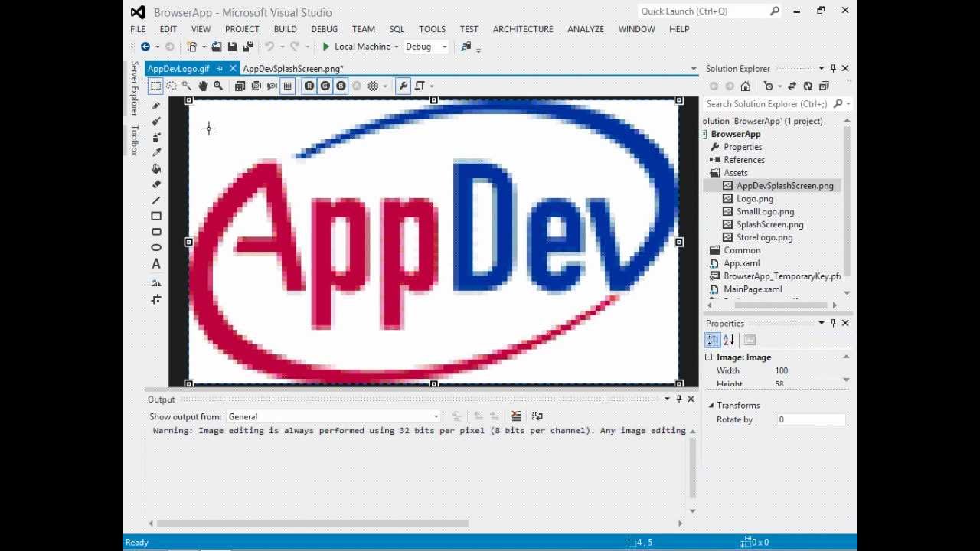The width and height of the screenshot is (980, 551).
Task: Switch to the AppDevSplashScreen.png tab
Action: (292, 69)
